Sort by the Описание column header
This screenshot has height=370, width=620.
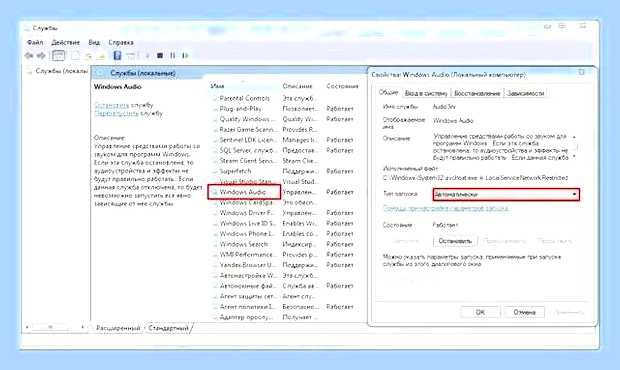coord(297,86)
